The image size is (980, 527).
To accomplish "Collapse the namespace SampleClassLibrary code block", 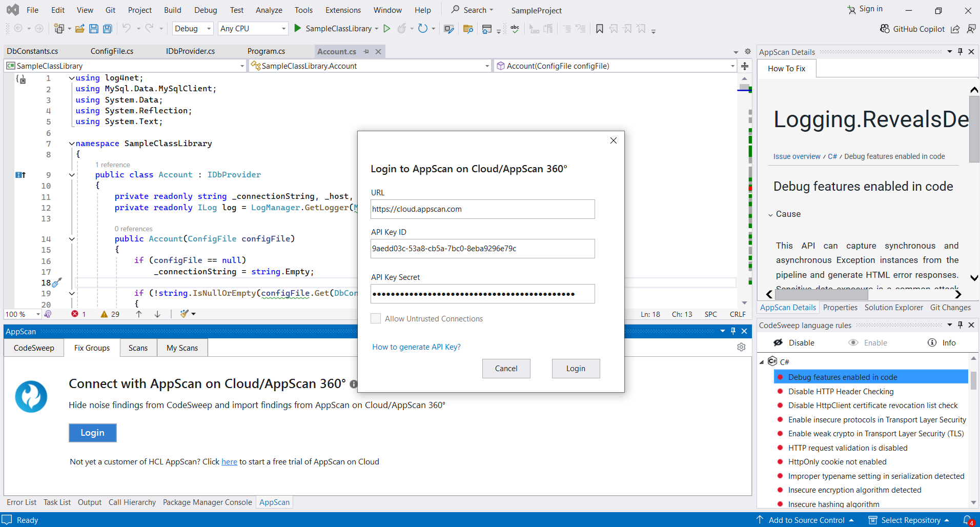I will 72,144.
